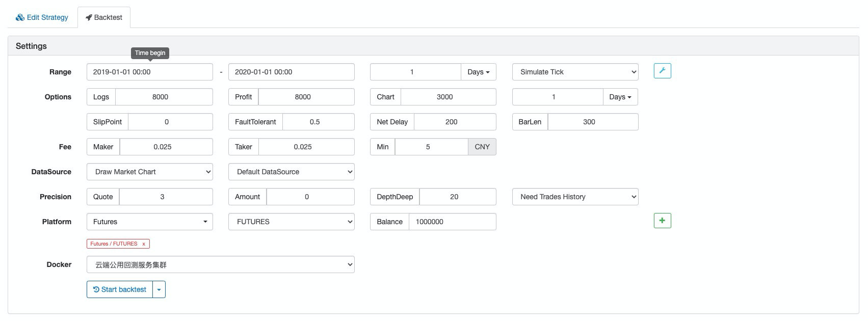Image resolution: width=868 pixels, height=321 pixels.
Task: Open the FUTURES symbol dropdown
Action: pos(291,222)
